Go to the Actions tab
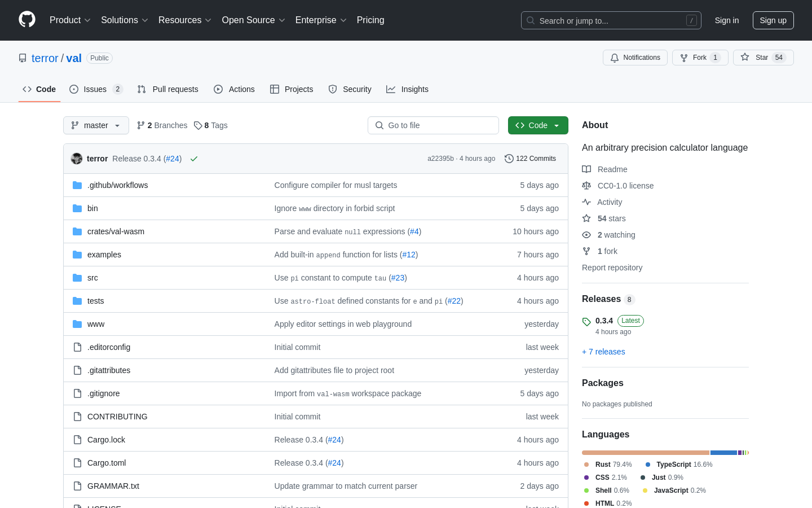This screenshot has width=812, height=508. [x=235, y=89]
